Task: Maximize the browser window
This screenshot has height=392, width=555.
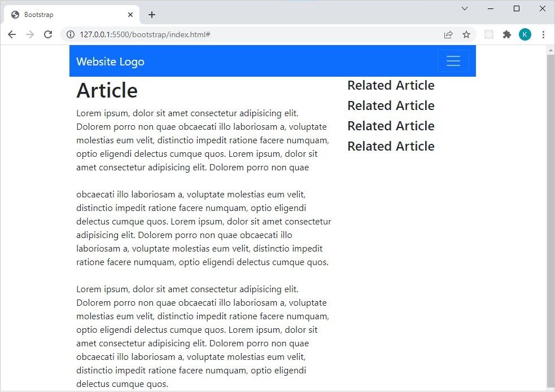Action: pyautogui.click(x=517, y=8)
